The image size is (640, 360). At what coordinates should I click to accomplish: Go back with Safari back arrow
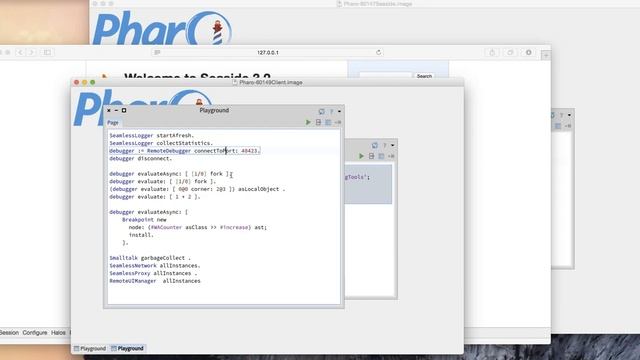click(20, 52)
